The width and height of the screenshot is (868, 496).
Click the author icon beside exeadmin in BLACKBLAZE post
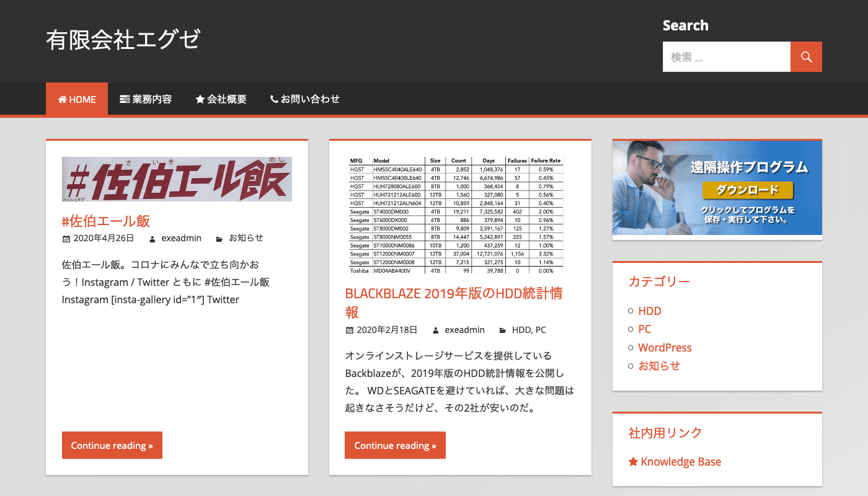click(436, 330)
